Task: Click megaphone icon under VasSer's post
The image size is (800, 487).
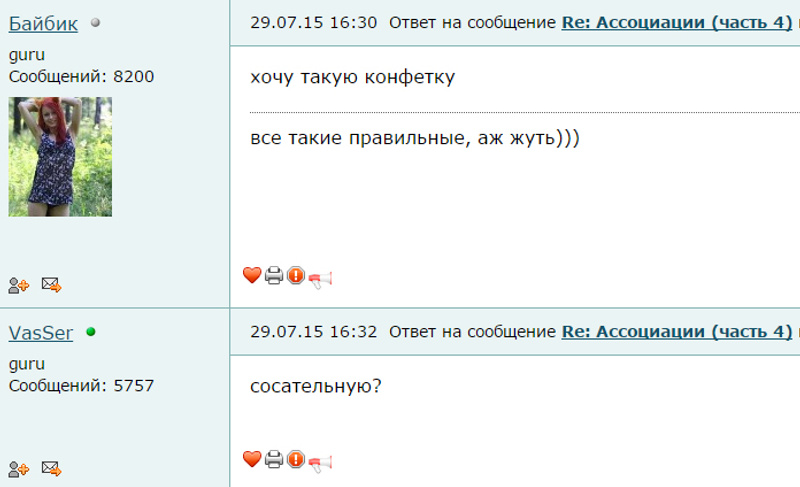Action: click(x=320, y=463)
